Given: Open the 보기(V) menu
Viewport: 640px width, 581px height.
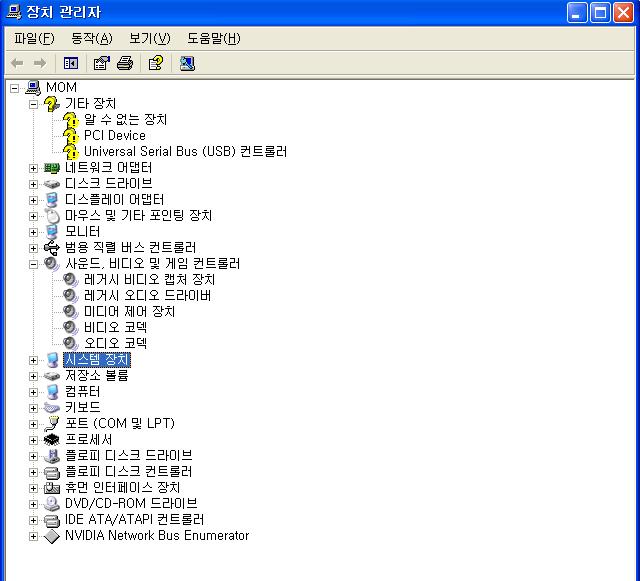Looking at the screenshot, I should 149,38.
